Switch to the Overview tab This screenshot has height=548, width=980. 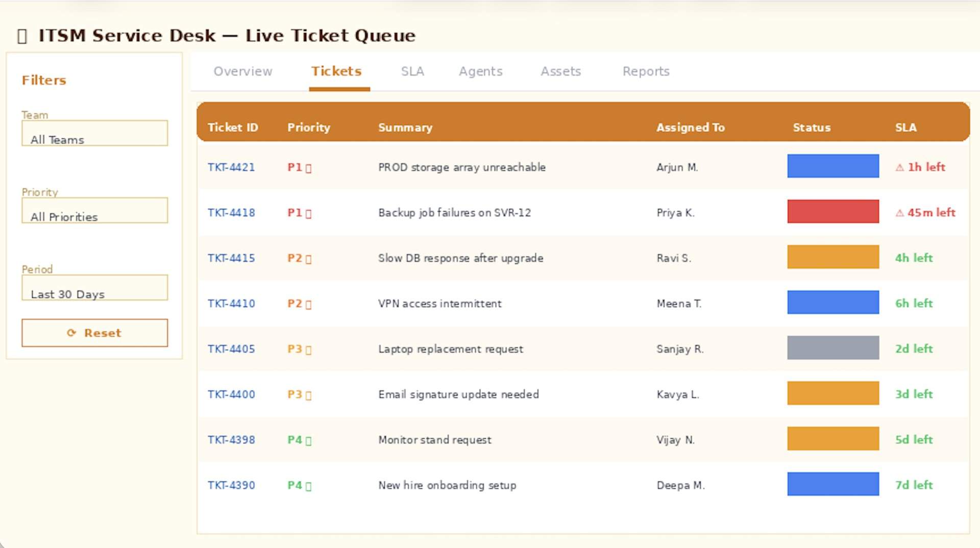[x=243, y=71]
